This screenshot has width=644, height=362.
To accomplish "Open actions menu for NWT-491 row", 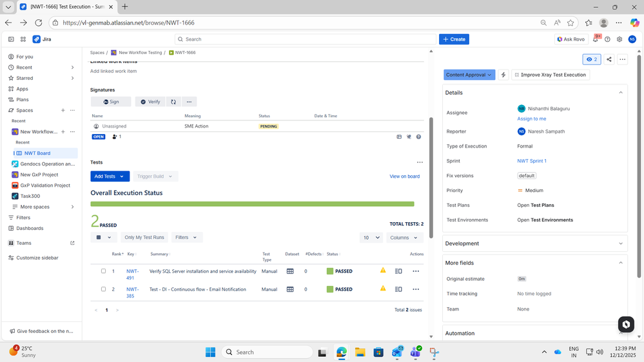I will pyautogui.click(x=416, y=271).
